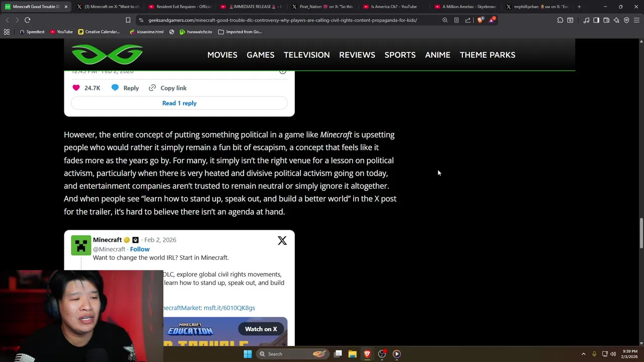Click the Geeks and Gamers site logo
The width and height of the screenshot is (644, 362).
point(107,54)
